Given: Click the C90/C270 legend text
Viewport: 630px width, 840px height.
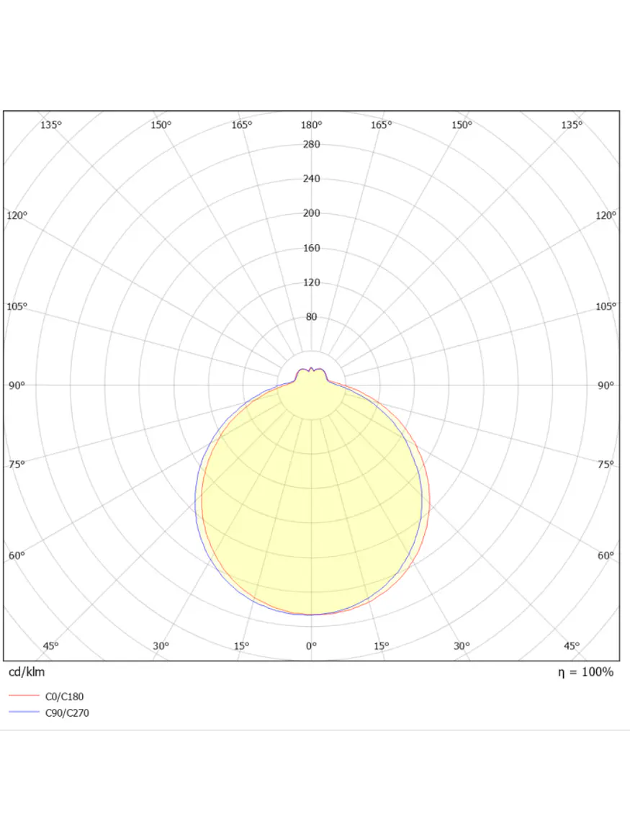Looking at the screenshot, I should pos(66,713).
